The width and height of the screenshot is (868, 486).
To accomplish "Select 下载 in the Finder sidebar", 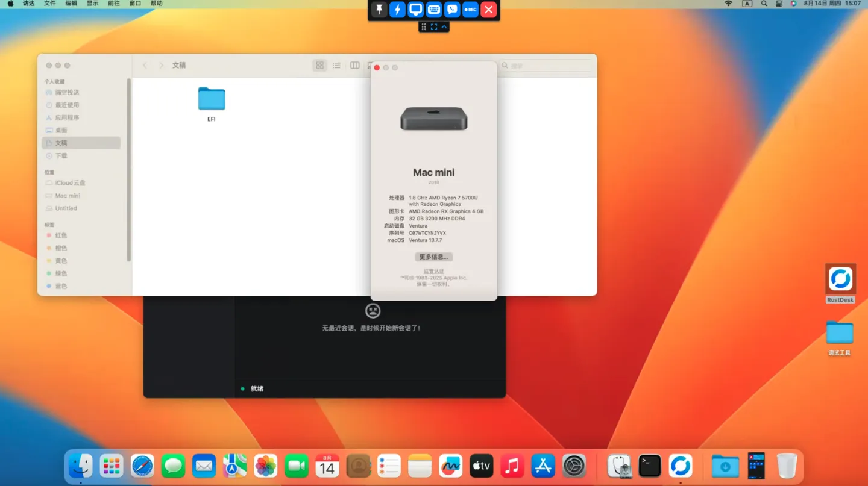I will click(x=61, y=155).
